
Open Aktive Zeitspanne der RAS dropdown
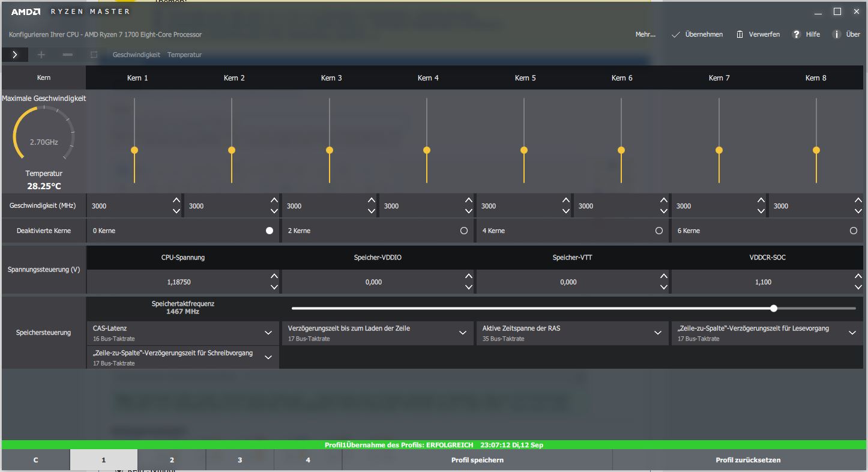click(572, 333)
